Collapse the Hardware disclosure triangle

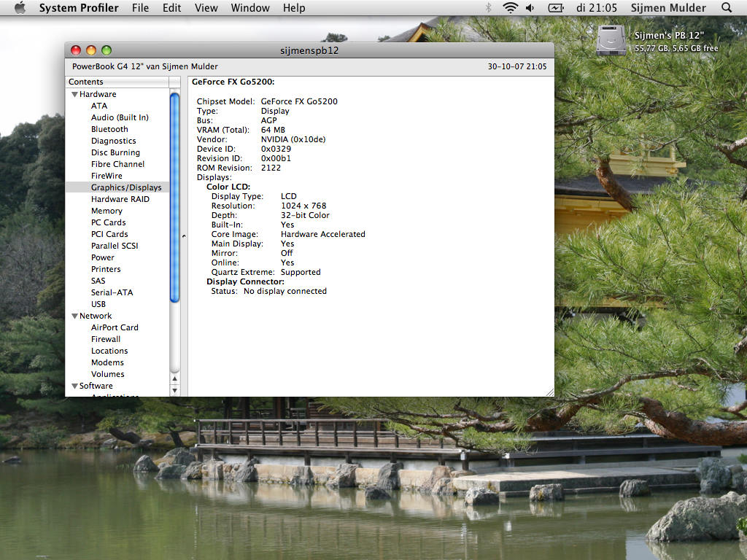pyautogui.click(x=75, y=94)
